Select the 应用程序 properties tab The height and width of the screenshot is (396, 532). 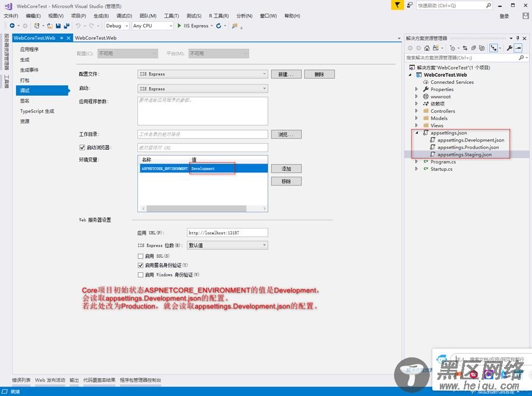point(29,49)
